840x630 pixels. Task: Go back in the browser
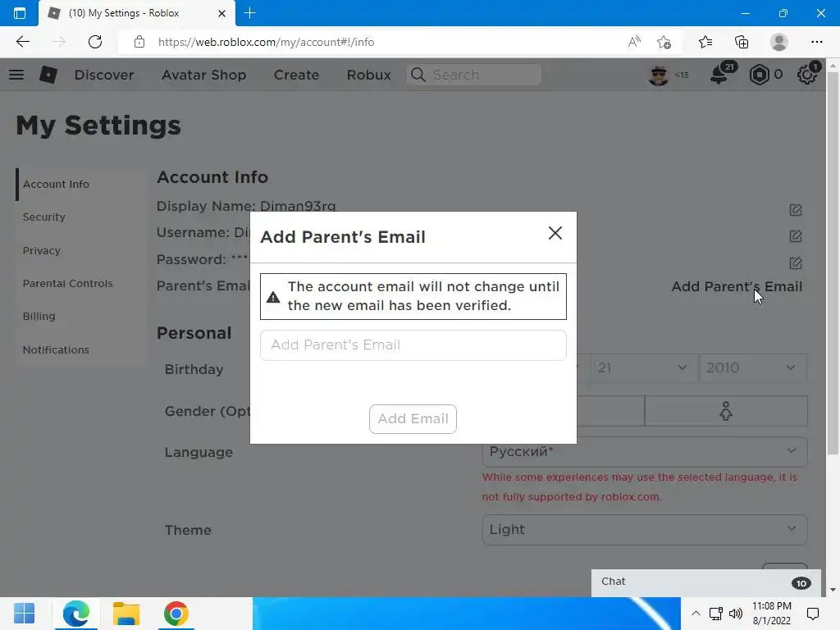(22, 42)
